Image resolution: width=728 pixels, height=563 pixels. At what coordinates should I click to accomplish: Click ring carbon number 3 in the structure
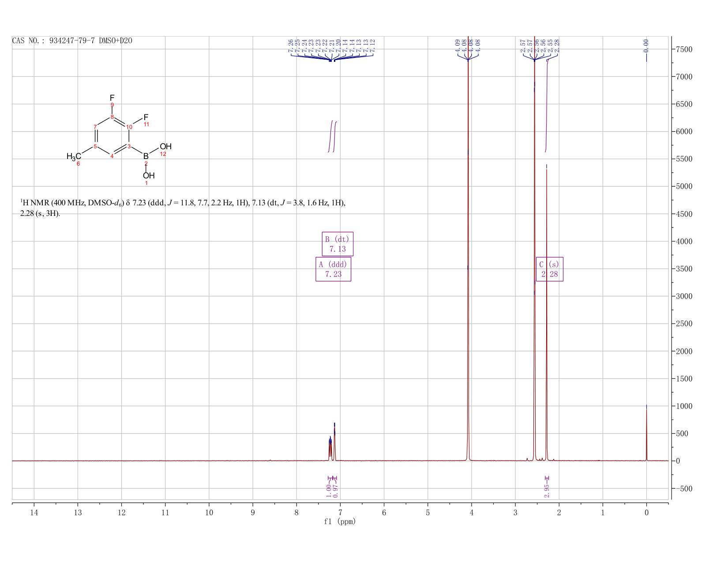[129, 146]
